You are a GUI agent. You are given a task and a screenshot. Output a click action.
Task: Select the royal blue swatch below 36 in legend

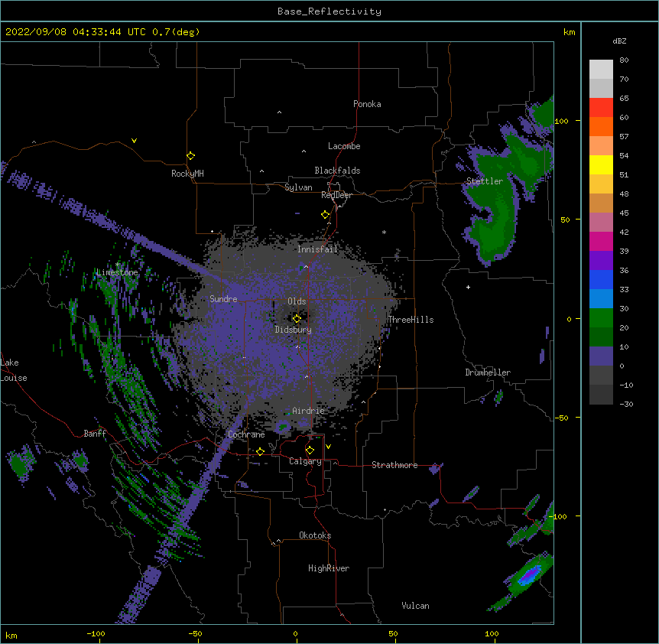coord(601,279)
